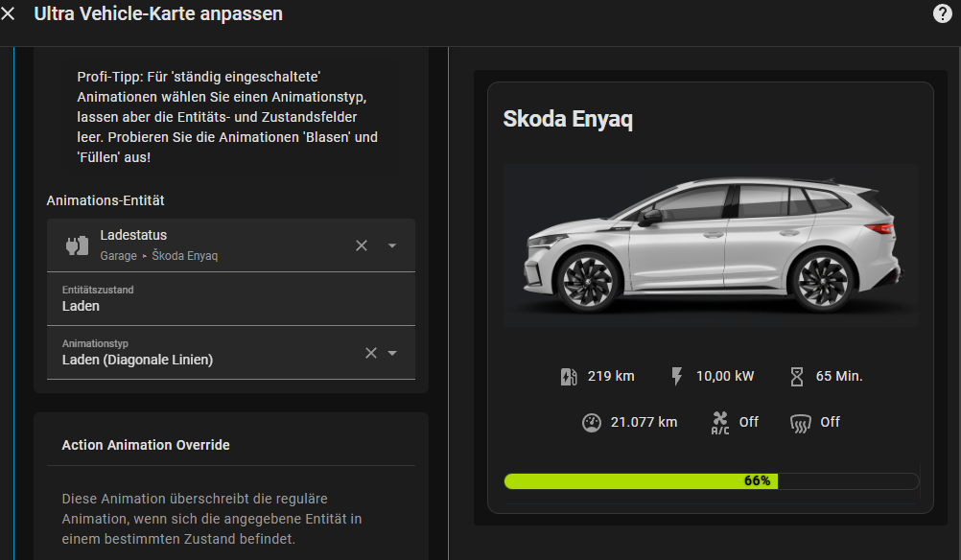961x560 pixels.
Task: Click the lightning bolt charging power icon
Action: pos(676,377)
